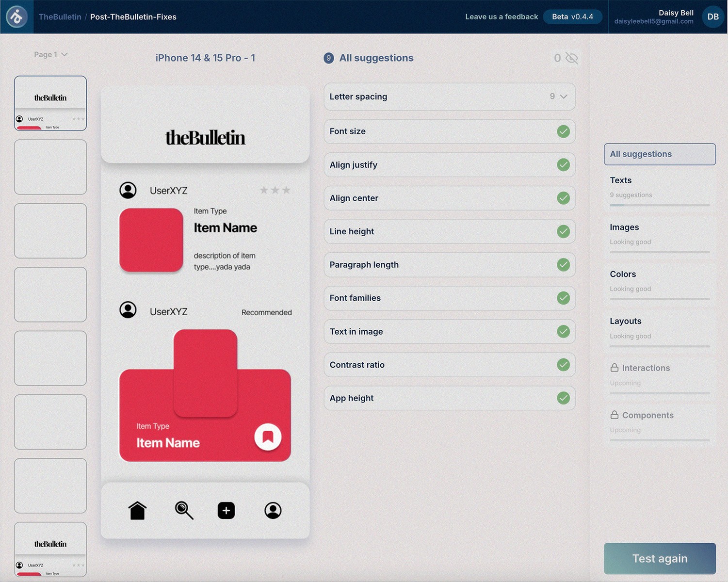Click the iPhone 14 & 15 Pro - 1 title
This screenshot has width=728, height=582.
click(x=205, y=58)
